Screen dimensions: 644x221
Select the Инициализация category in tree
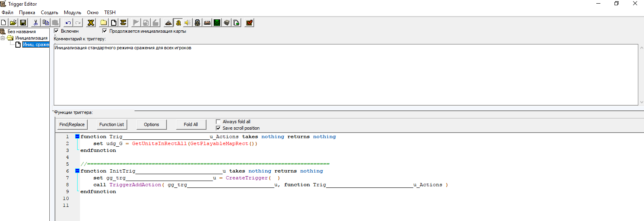coord(32,38)
